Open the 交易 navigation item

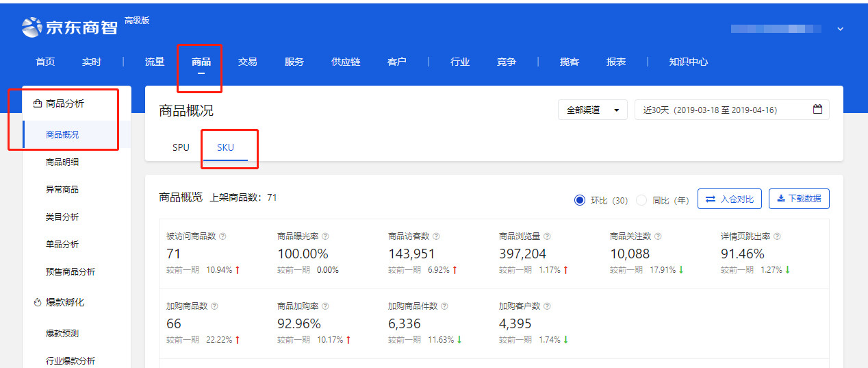tap(248, 62)
